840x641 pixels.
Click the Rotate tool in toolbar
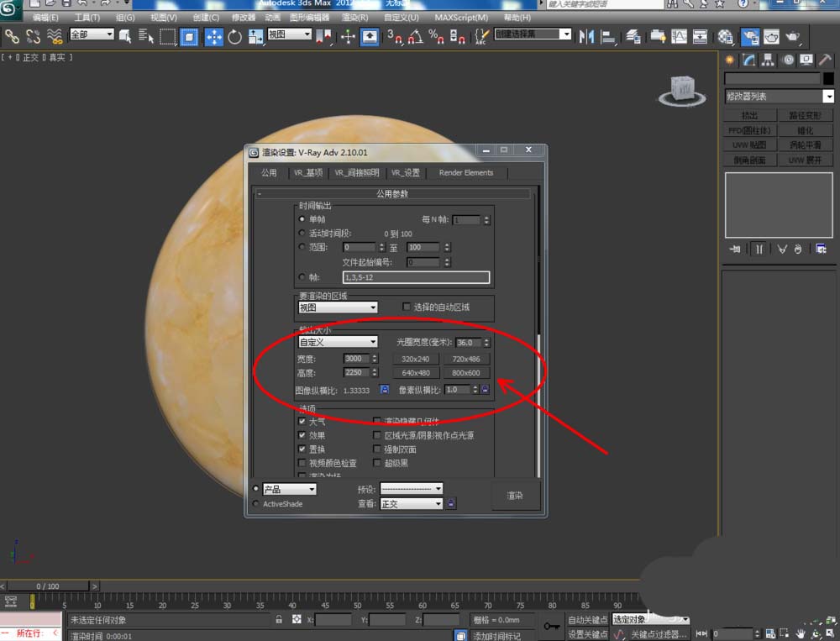coord(235,36)
